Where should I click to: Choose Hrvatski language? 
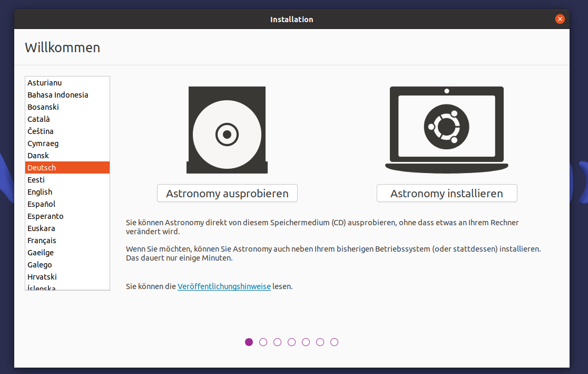[x=67, y=277]
